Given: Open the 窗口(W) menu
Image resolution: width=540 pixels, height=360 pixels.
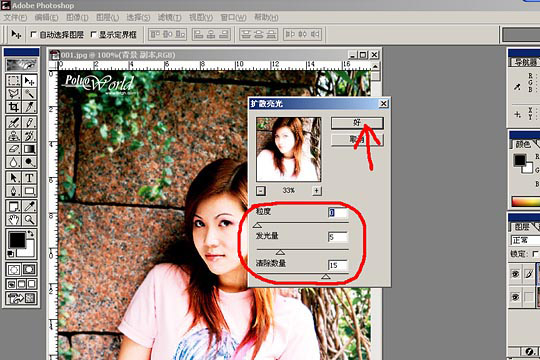Looking at the screenshot, I should coord(233,17).
